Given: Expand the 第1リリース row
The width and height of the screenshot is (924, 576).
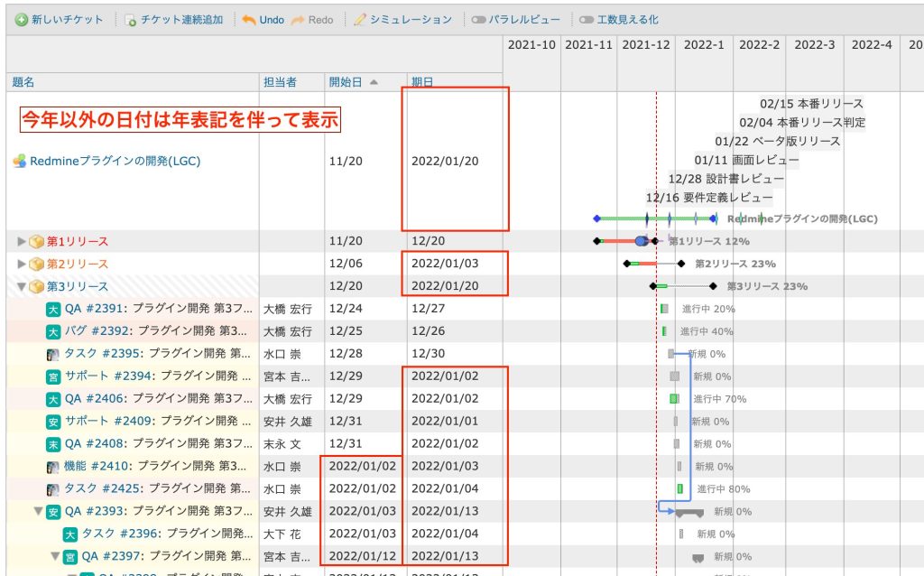Looking at the screenshot, I should (22, 241).
